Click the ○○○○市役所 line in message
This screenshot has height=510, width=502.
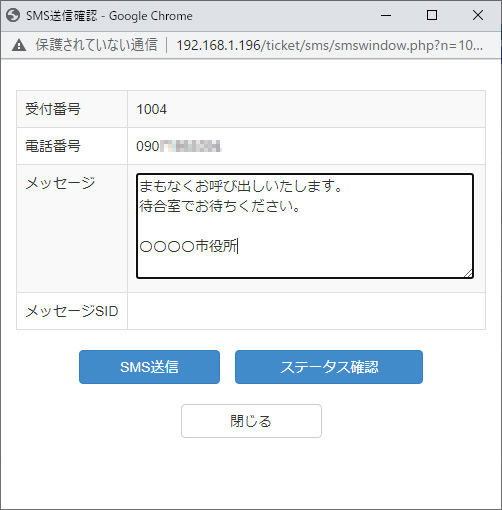click(x=188, y=246)
